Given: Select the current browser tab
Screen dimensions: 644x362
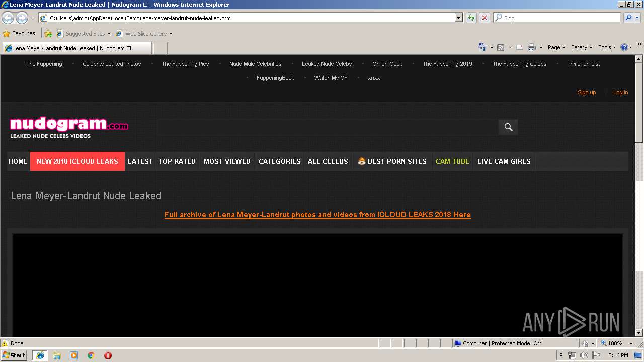Looking at the screenshot, I should click(x=76, y=48).
